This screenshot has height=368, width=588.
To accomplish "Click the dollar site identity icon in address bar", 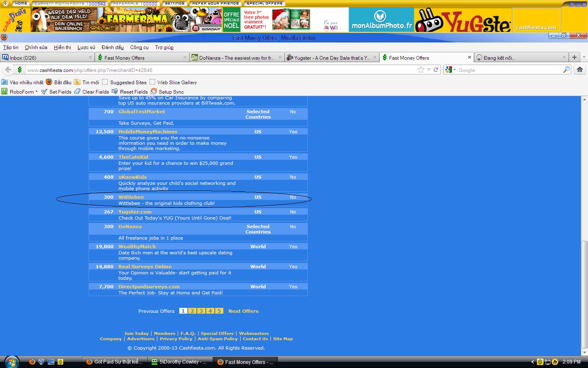I will pos(20,70).
